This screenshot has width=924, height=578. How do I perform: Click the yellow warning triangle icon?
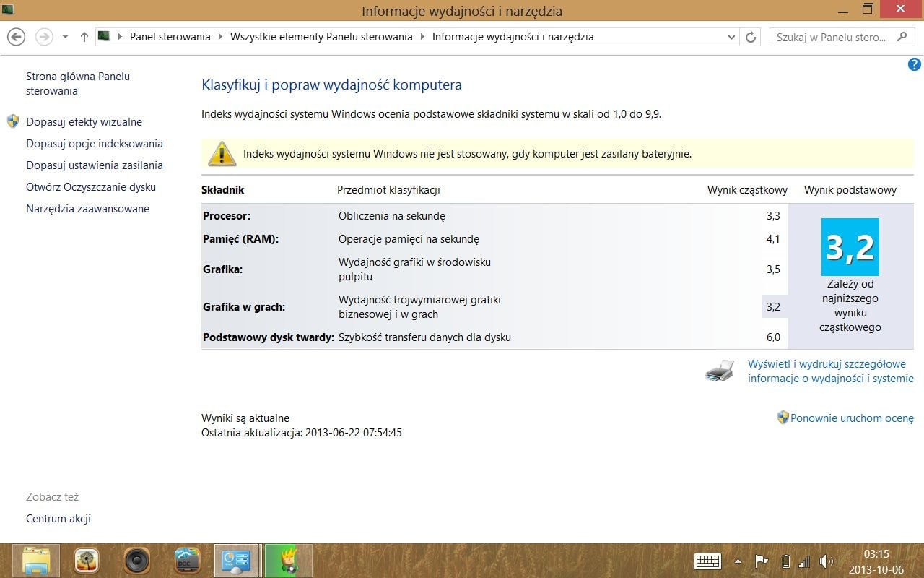tap(222, 153)
